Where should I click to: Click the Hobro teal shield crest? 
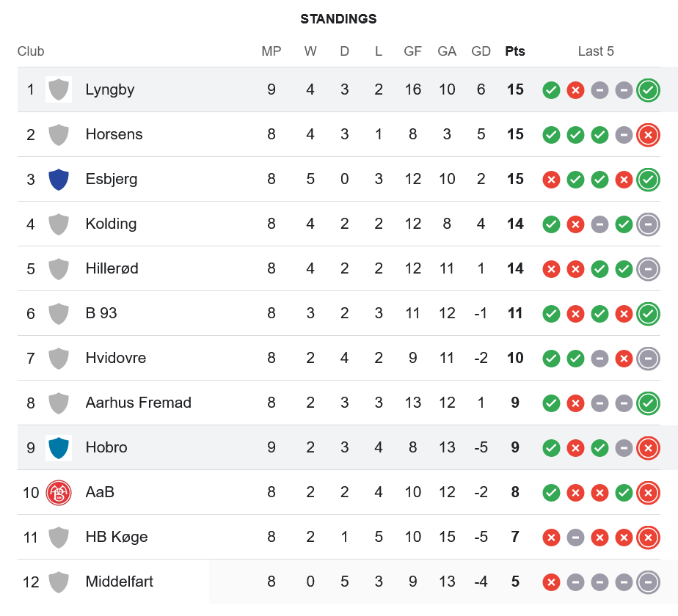click(58, 447)
